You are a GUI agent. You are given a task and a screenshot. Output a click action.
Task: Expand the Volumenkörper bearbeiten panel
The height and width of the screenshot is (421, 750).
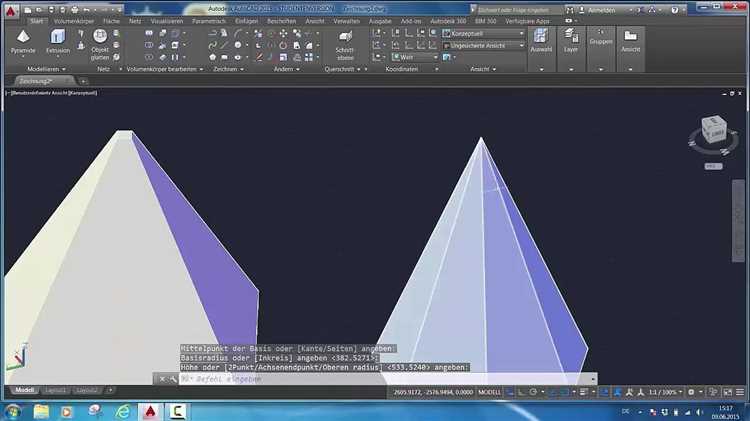click(165, 69)
